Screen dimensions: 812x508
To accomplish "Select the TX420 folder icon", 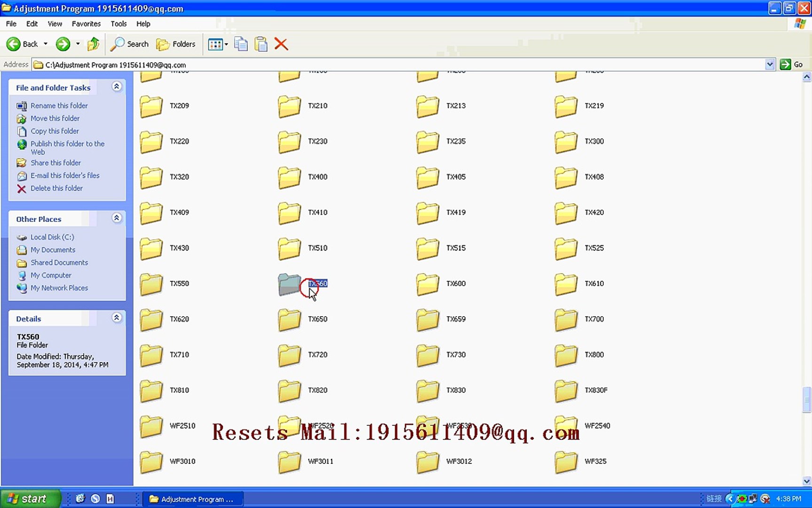I will coord(566,213).
